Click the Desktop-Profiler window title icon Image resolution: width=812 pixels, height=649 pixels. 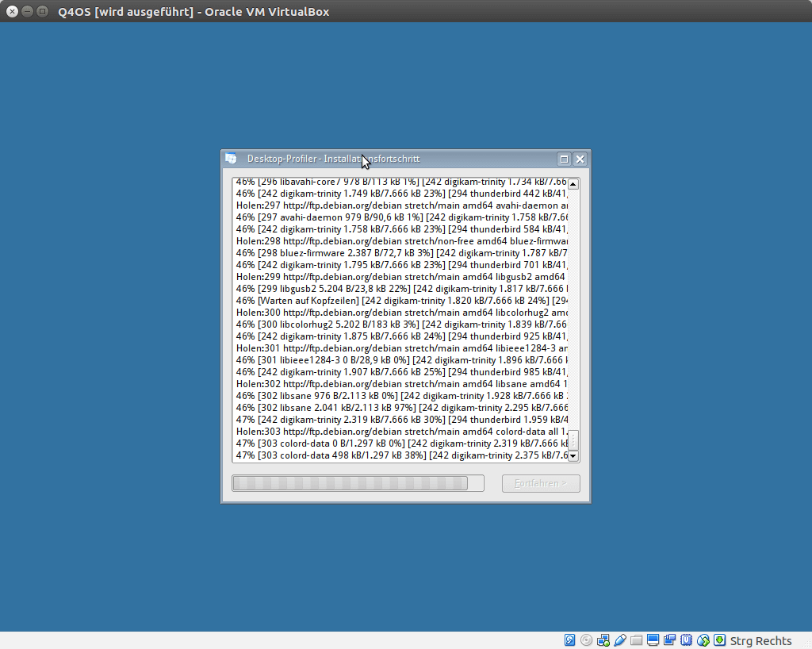pyautogui.click(x=231, y=159)
